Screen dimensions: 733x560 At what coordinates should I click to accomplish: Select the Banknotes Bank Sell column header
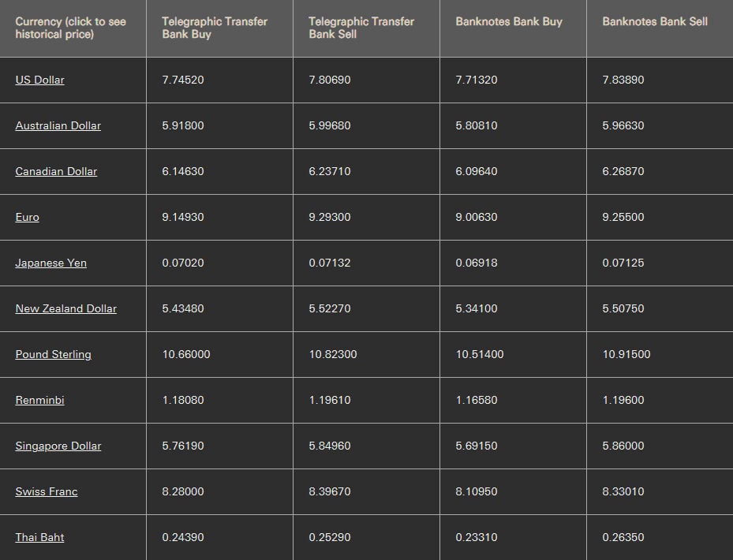click(x=655, y=21)
